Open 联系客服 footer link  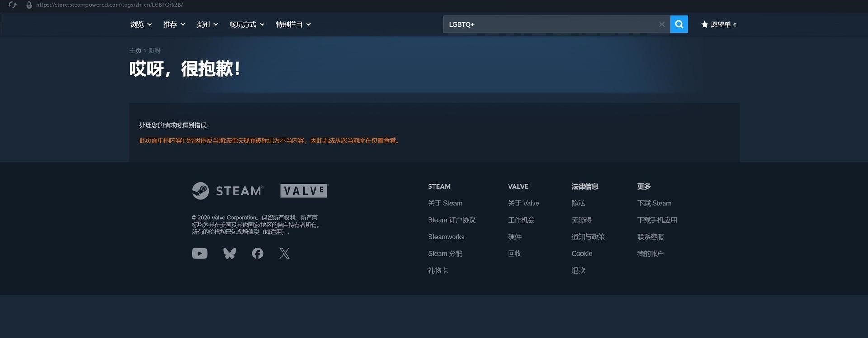click(x=651, y=237)
